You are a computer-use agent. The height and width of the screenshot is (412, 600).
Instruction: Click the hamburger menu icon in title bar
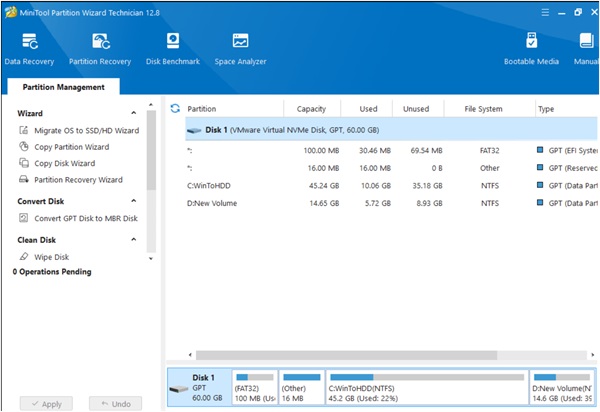(x=545, y=13)
